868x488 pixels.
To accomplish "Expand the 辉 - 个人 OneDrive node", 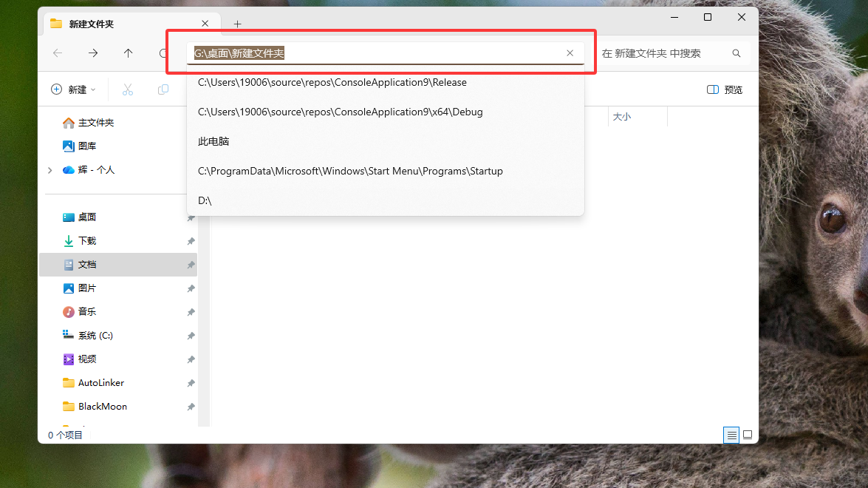I will coord(49,170).
